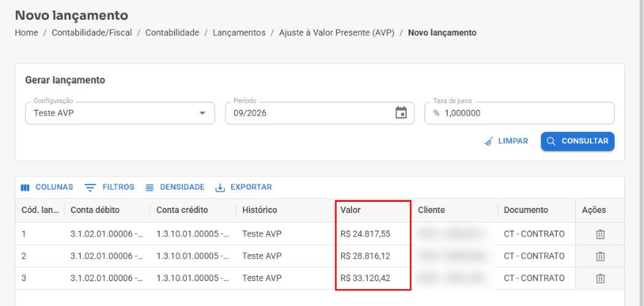The width and height of the screenshot is (644, 306).
Task: Change table DENSIDADE setting
Action: (175, 187)
